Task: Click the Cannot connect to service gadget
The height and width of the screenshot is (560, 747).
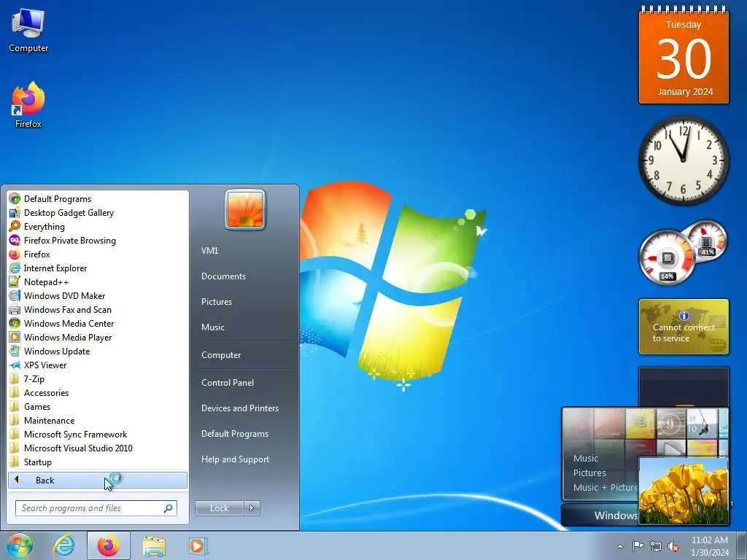Action: (x=684, y=327)
